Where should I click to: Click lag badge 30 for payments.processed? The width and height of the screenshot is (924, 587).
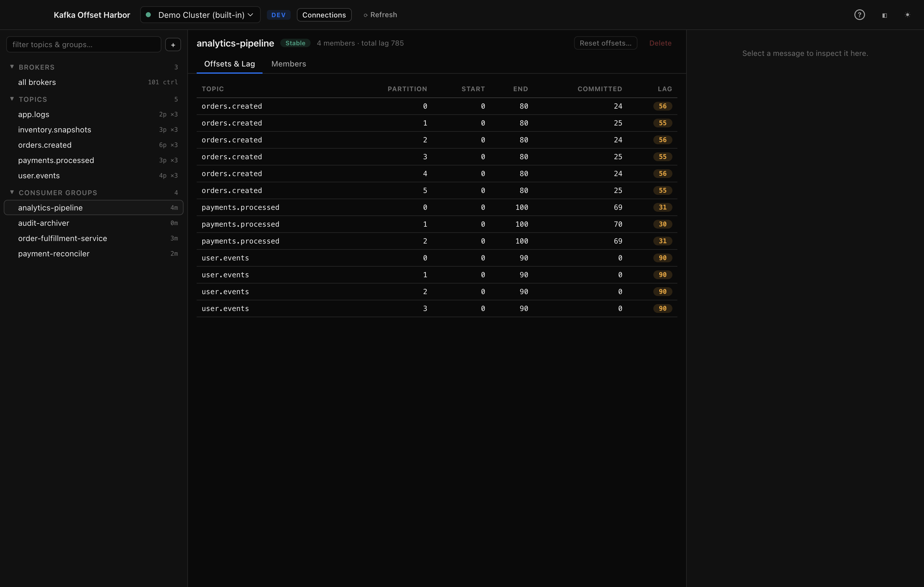(663, 224)
